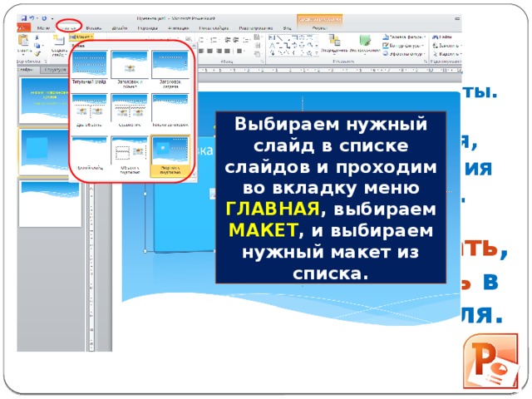Choose the Только заголовок layout
Viewport: 532px width, 399px height.
170,111
